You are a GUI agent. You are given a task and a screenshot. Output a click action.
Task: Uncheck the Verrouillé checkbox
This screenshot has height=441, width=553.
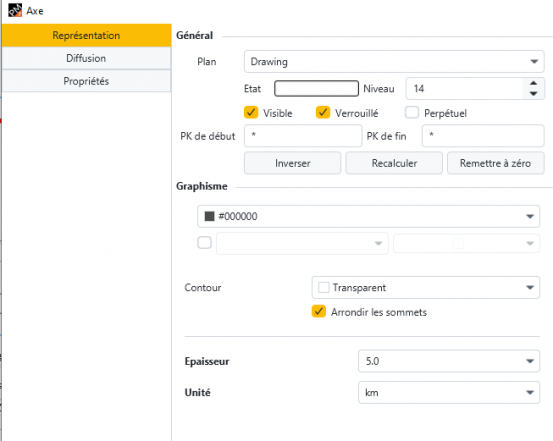point(323,113)
